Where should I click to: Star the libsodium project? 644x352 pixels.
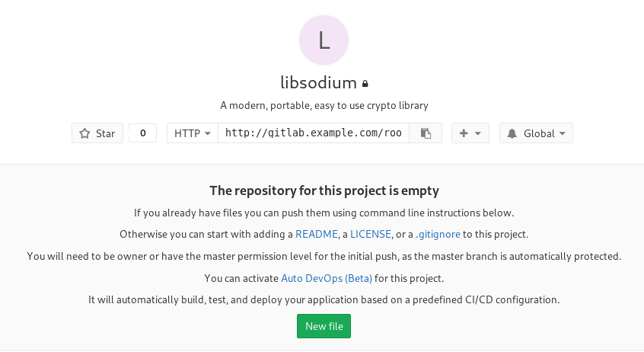(97, 133)
